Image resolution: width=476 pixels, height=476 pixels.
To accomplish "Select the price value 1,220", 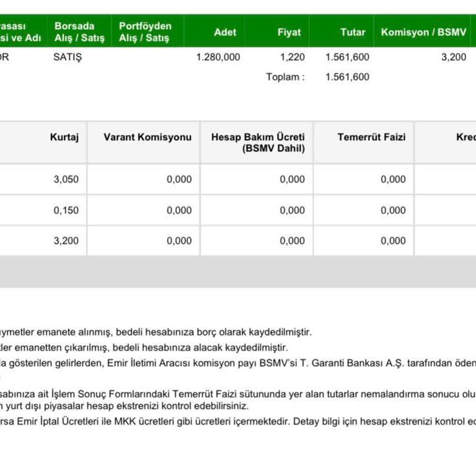I will tap(293, 57).
